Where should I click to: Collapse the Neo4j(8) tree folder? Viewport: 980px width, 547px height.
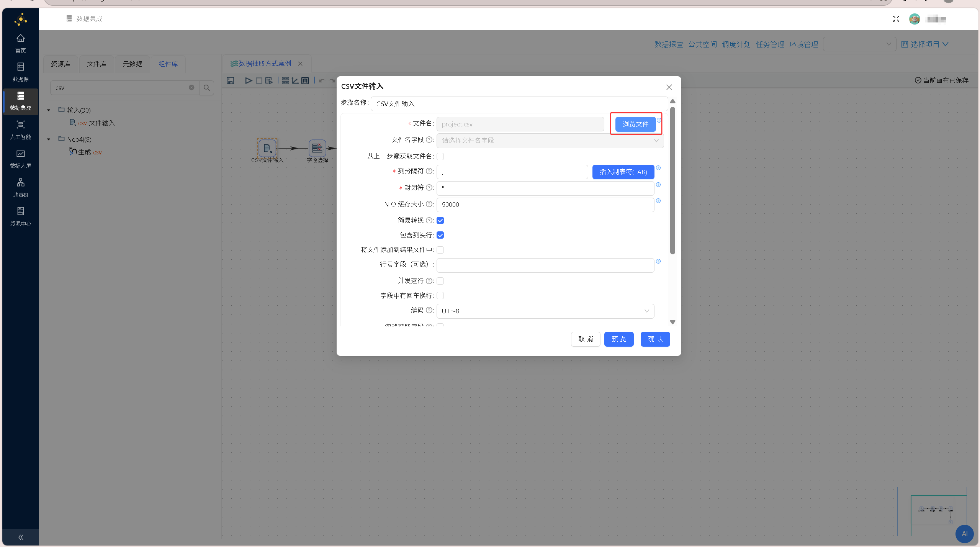pos(49,139)
